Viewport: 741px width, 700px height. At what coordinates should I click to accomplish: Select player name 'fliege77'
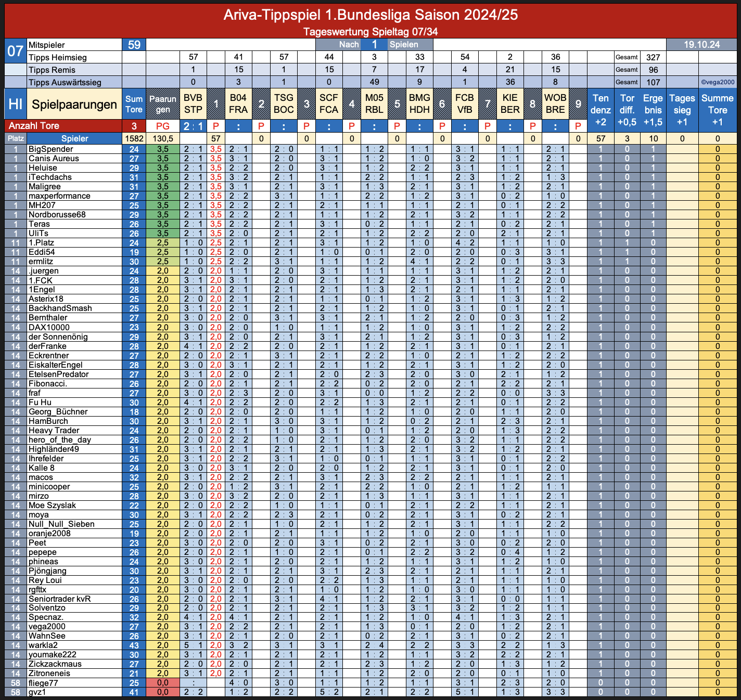click(x=43, y=682)
